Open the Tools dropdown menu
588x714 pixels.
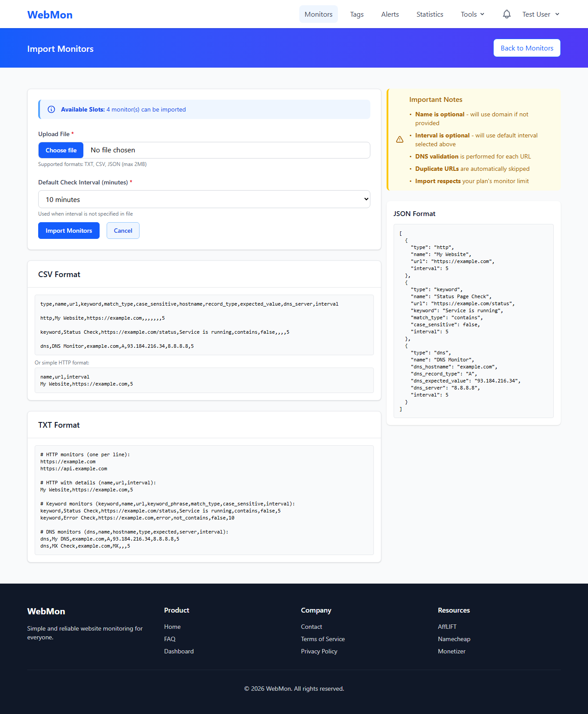click(x=472, y=14)
